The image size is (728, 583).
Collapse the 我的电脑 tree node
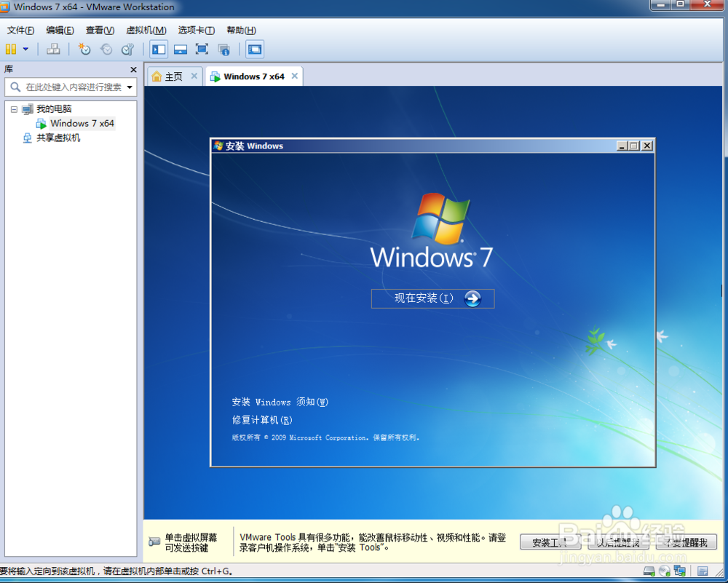point(14,110)
